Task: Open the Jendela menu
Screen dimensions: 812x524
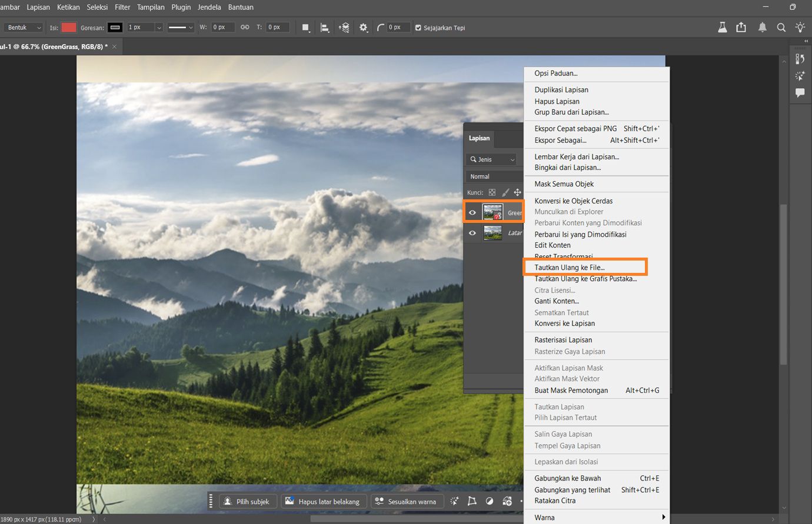Action: click(209, 7)
